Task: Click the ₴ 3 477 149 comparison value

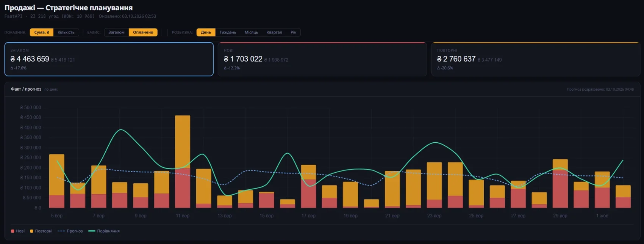Action: (x=489, y=60)
